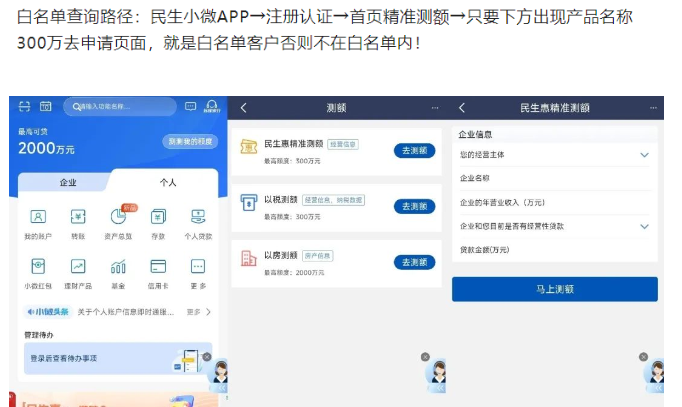
Task: Open 个人贷款 personal loan icon
Action: (x=198, y=217)
